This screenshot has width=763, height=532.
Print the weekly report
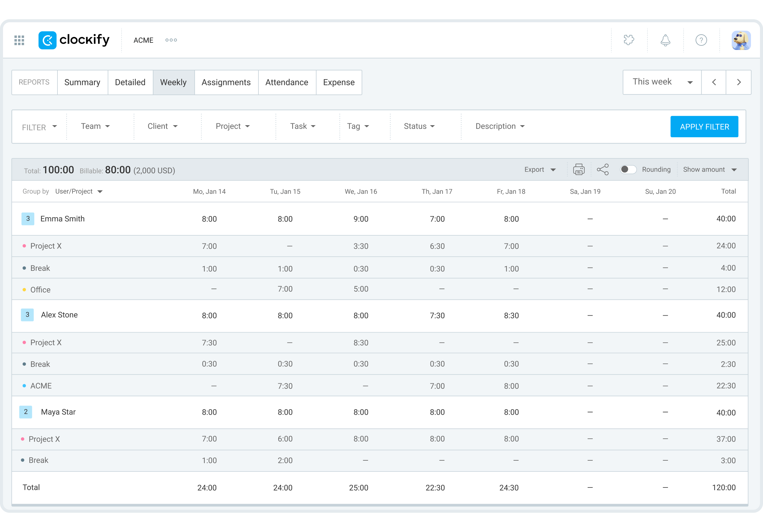click(x=579, y=169)
